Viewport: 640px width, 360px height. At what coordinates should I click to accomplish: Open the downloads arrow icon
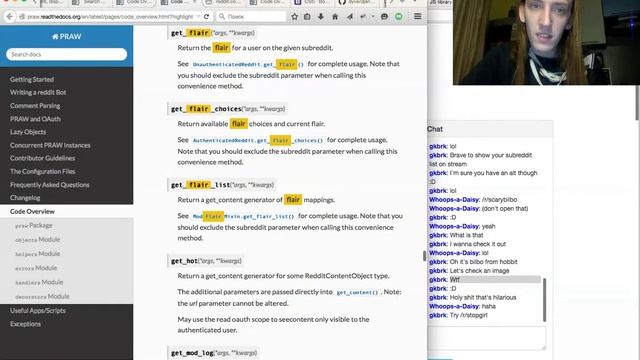tap(321, 17)
